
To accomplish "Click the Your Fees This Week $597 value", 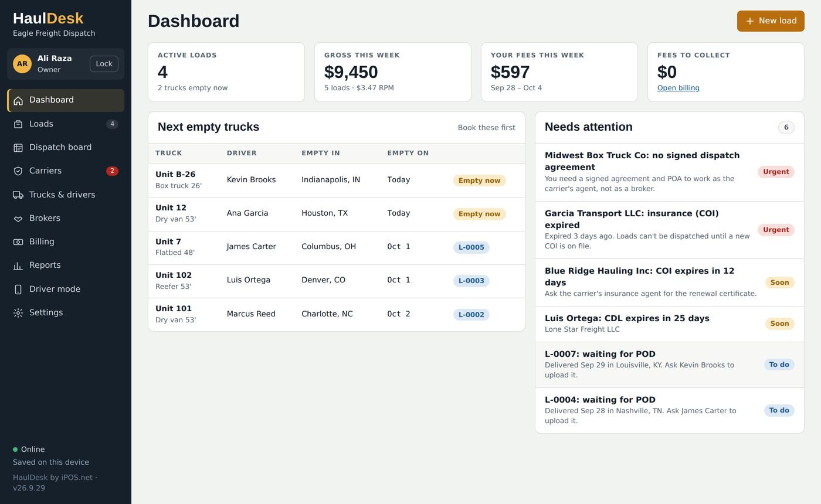I will pyautogui.click(x=510, y=72).
